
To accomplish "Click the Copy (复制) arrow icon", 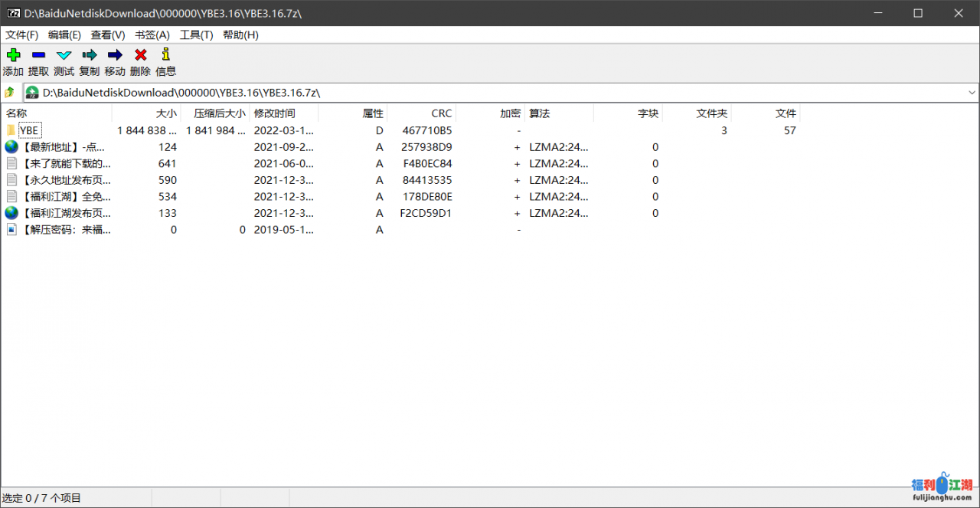I will 90,55.
